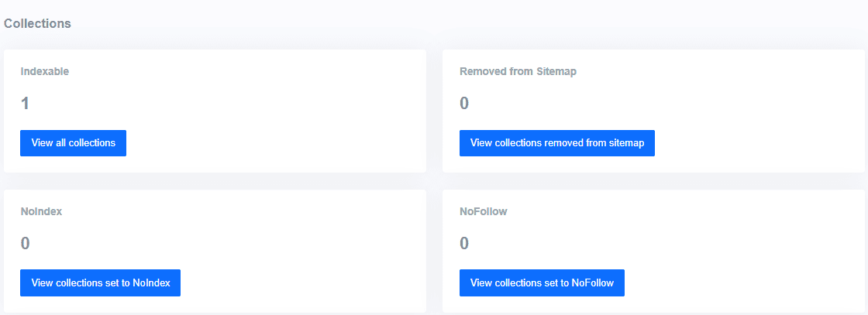Click the NoFollow card title
Image resolution: width=868 pixels, height=315 pixels.
484,211
